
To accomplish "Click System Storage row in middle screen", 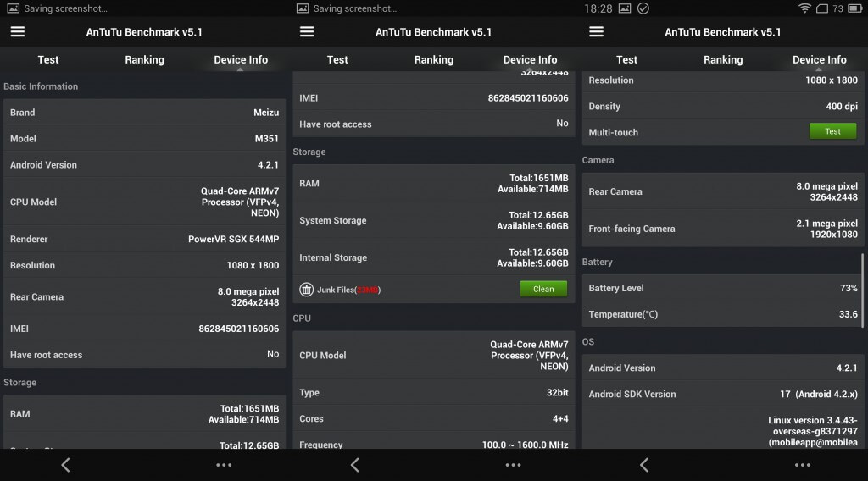I will click(x=434, y=220).
